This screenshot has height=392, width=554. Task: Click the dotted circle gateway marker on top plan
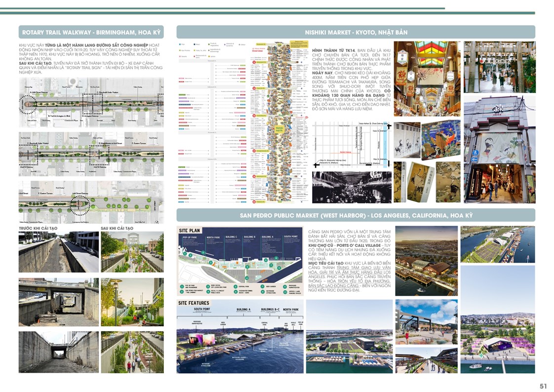26,105
